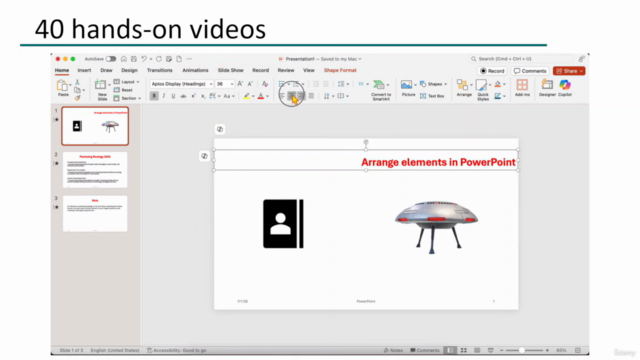Screen dimensions: 640x360
Task: Open the Insert tab
Action: pos(84,70)
